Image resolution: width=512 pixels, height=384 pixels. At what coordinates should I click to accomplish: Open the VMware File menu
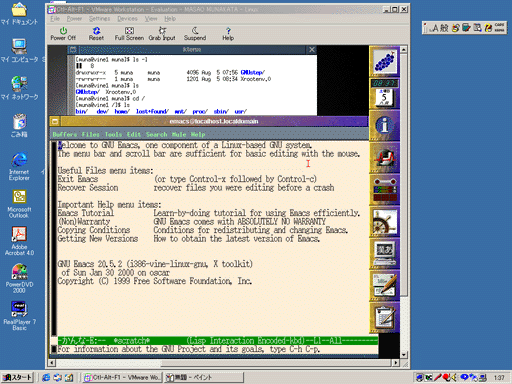(x=55, y=19)
